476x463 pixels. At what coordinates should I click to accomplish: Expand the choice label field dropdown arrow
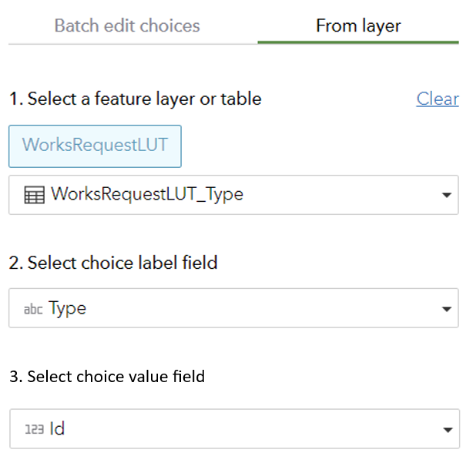(446, 309)
